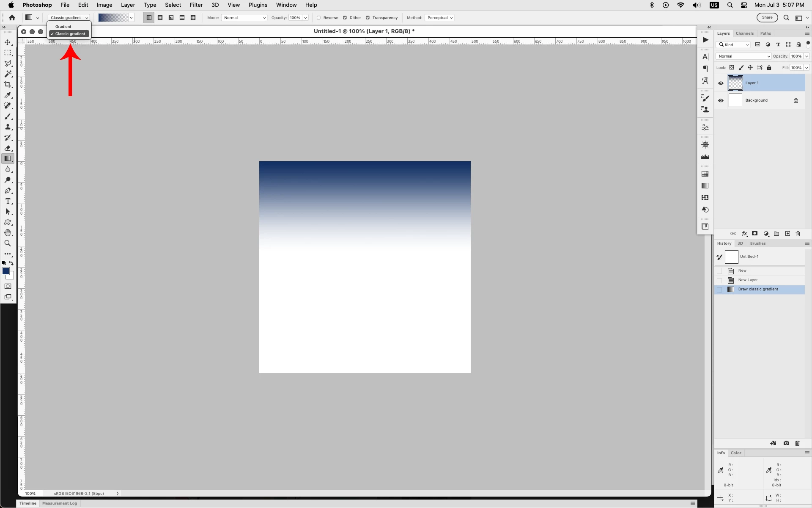Open layer blend mode Normal dropdown

tap(743, 56)
